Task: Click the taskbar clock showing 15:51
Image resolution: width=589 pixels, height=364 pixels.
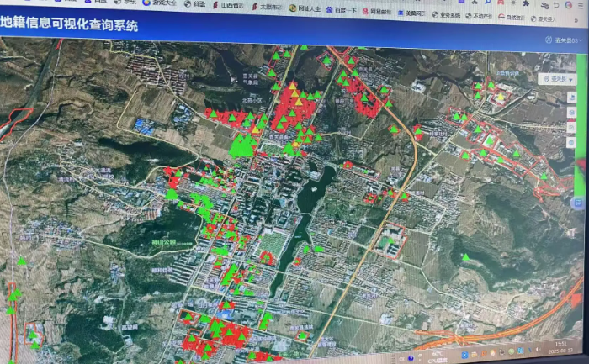Action: click(560, 344)
